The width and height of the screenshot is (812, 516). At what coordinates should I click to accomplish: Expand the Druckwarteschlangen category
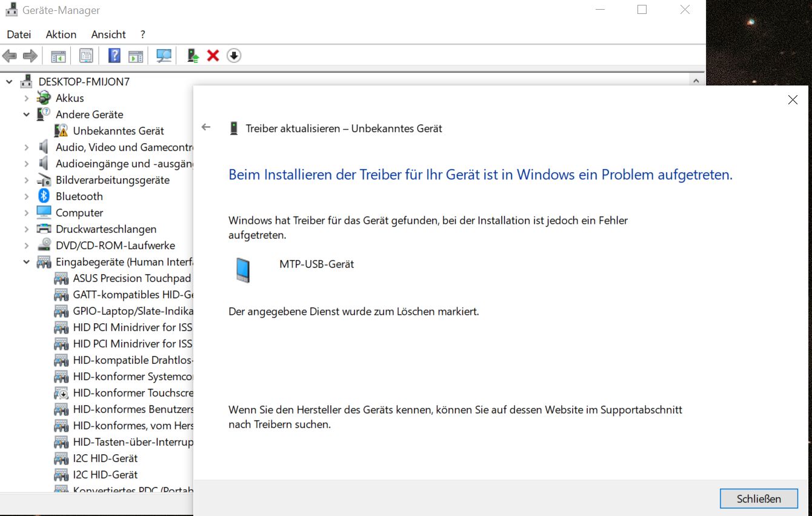coord(27,229)
